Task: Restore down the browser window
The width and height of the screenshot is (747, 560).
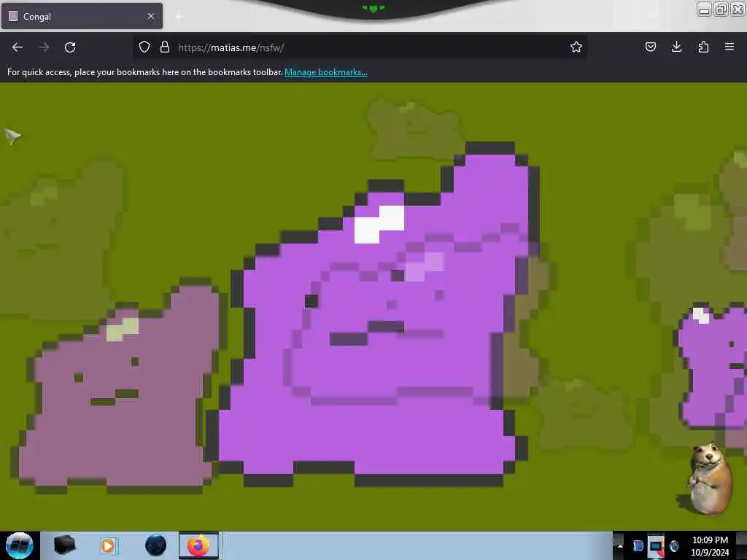Action: pyautogui.click(x=721, y=9)
